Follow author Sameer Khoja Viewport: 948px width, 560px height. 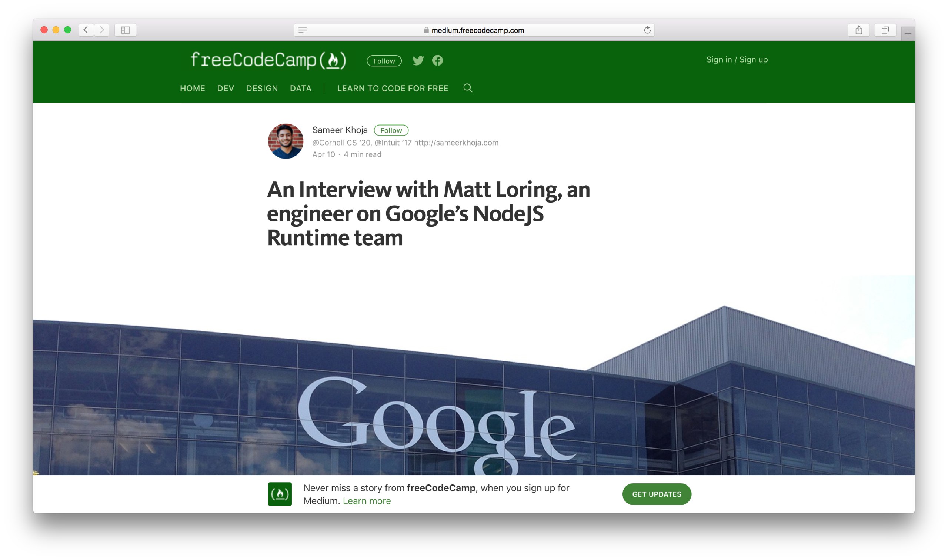pos(391,130)
